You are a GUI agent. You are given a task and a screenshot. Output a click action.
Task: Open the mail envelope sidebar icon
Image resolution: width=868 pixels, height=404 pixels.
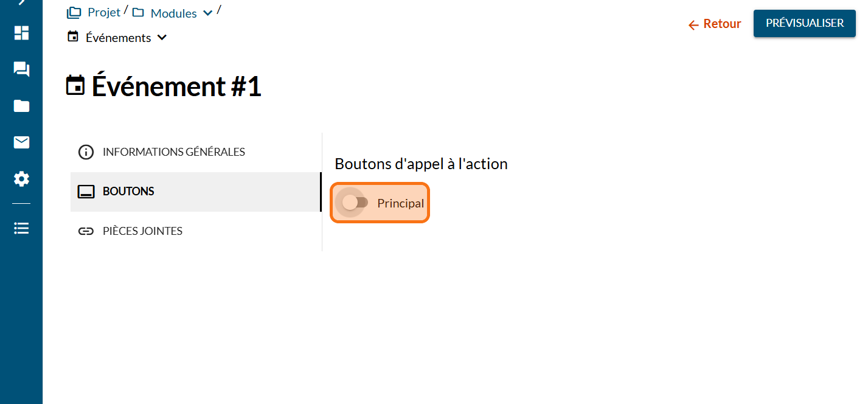[x=21, y=142]
